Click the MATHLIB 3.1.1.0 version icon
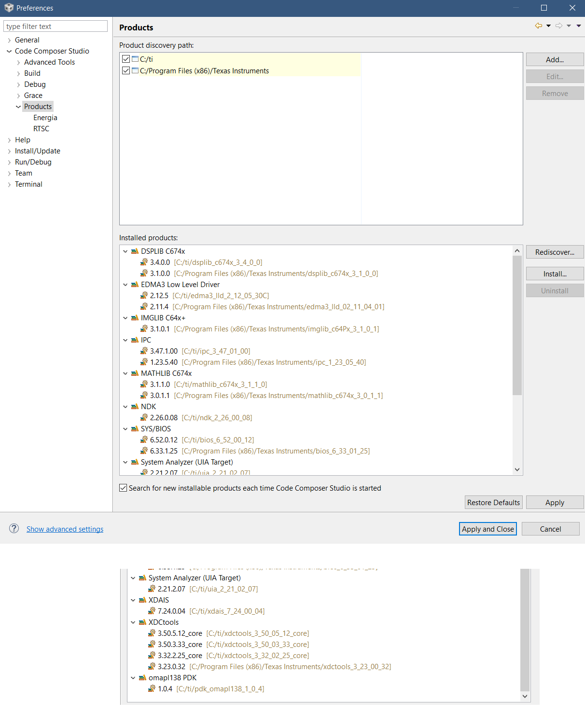Viewport: 585px width, 728px height. pyautogui.click(x=144, y=385)
